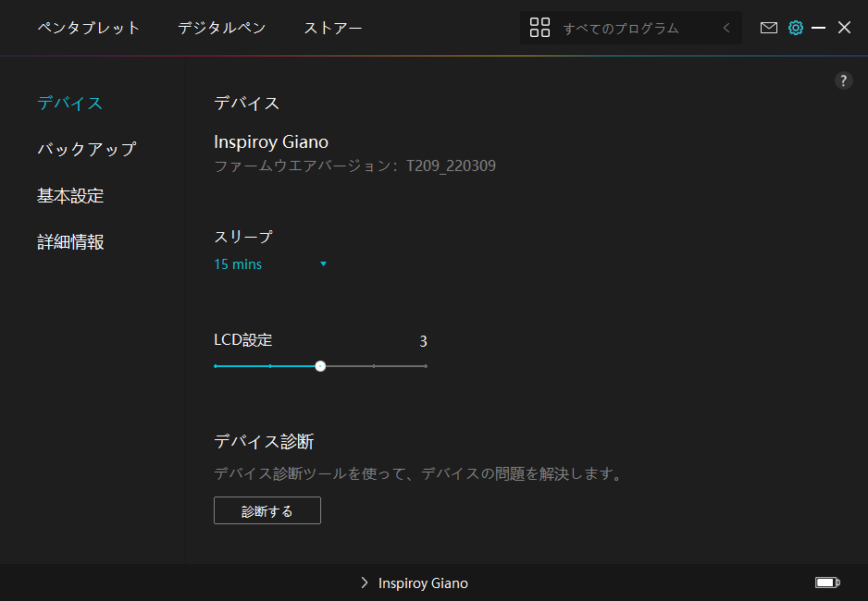Click Inspiroy Giano in bottom bar
This screenshot has width=868, height=601.
click(x=423, y=583)
